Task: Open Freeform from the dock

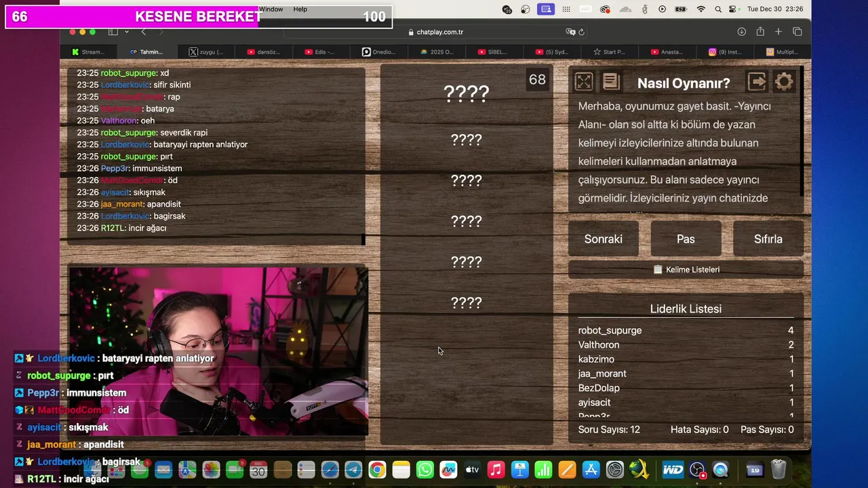Action: click(448, 469)
